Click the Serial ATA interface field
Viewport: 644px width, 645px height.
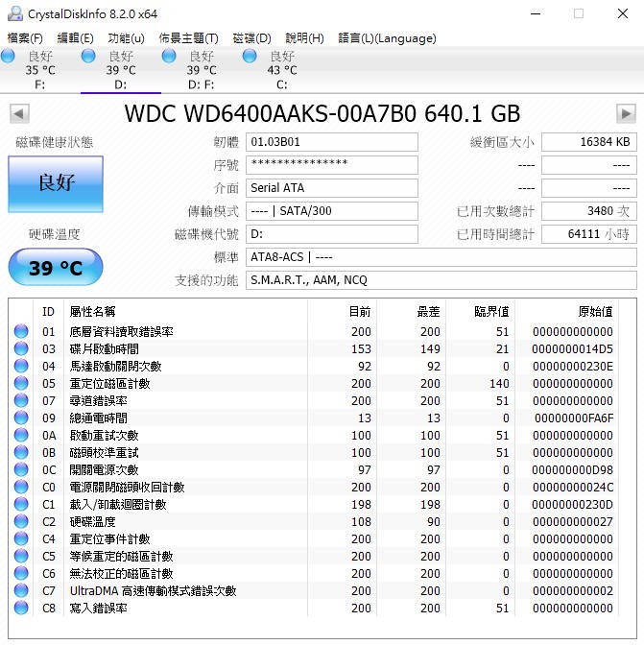(332, 188)
